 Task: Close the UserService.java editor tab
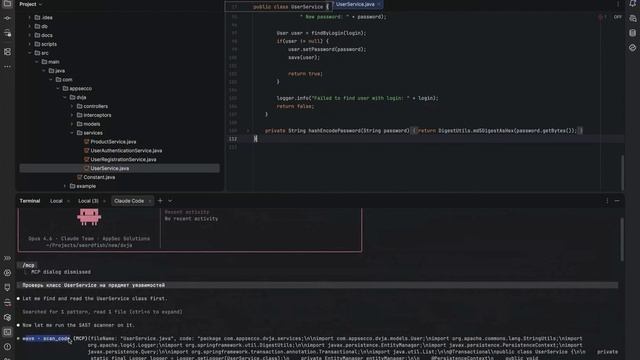(379, 4)
